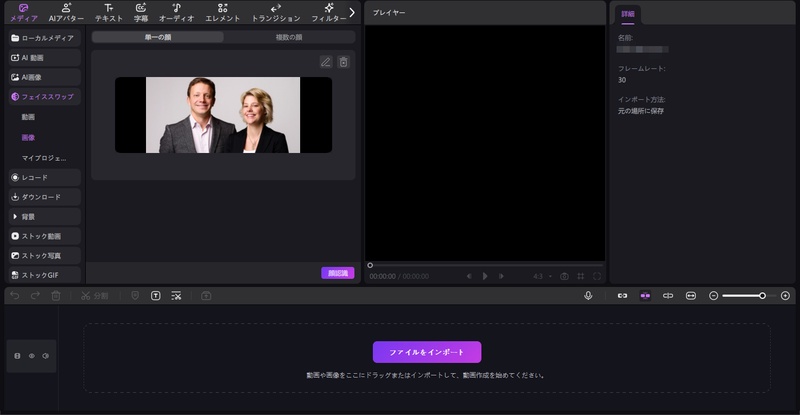This screenshot has width=800, height=415.
Task: Open AI 動画 in sidebar
Action: pos(45,58)
